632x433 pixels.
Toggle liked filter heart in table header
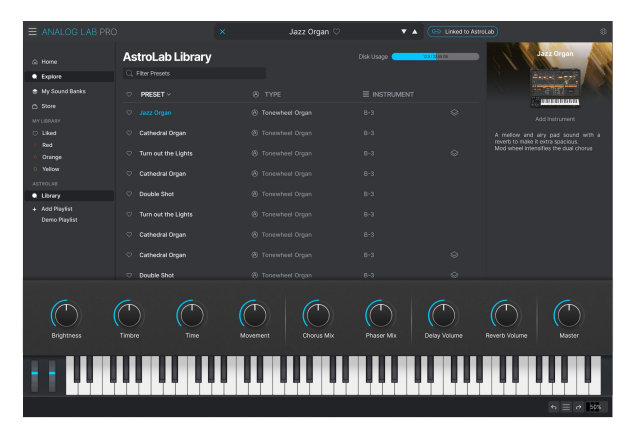(129, 94)
